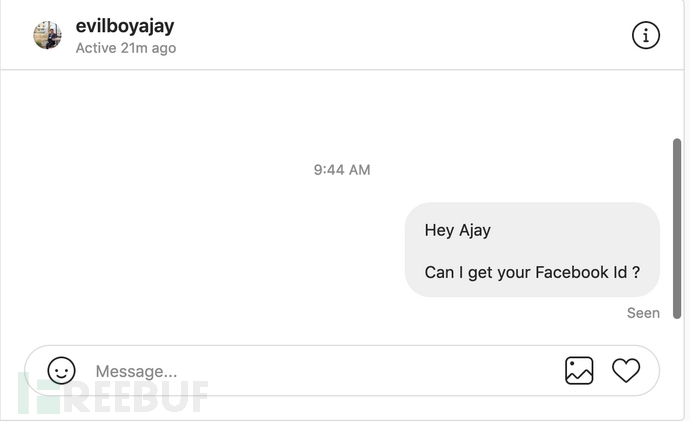Click the Active 21m ago status
Screen dimensions: 690x421
pos(126,48)
